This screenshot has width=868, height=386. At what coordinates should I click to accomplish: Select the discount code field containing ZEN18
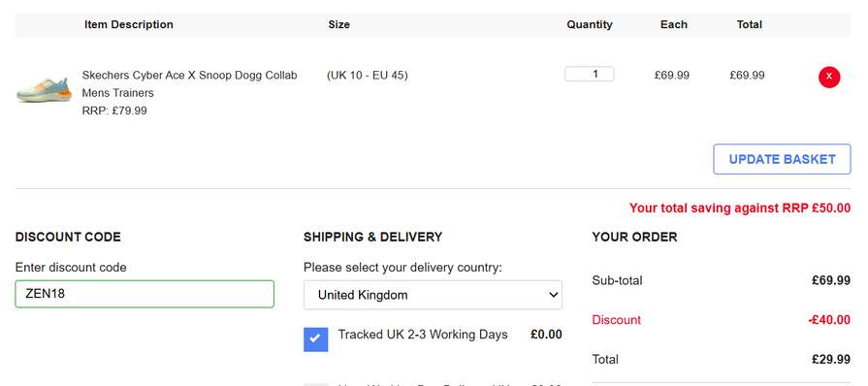145,294
